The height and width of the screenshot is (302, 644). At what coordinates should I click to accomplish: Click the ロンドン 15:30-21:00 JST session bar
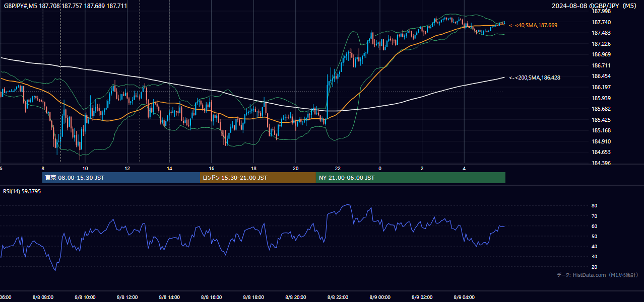tap(258, 178)
